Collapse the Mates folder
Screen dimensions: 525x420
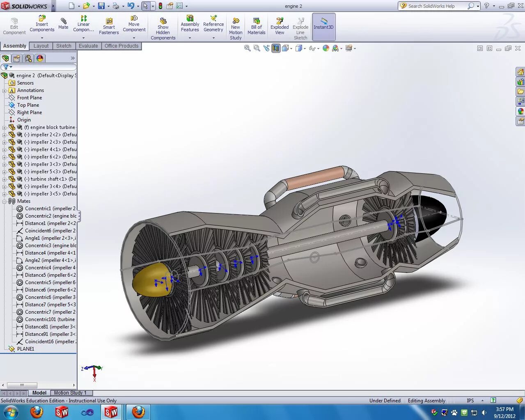click(x=4, y=201)
